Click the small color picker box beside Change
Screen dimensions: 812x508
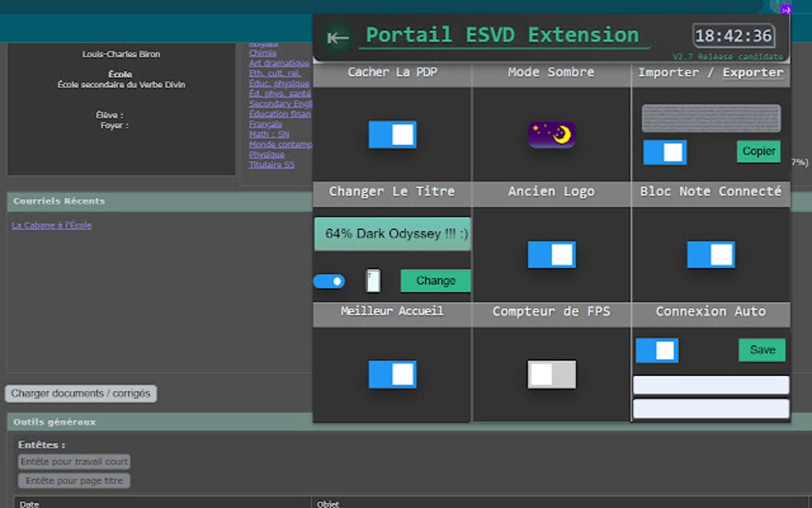[x=373, y=280]
